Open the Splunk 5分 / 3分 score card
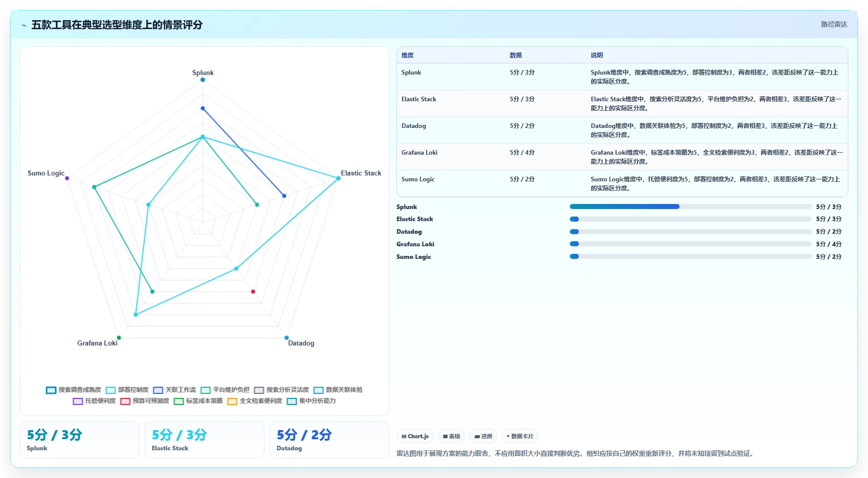 coord(80,440)
